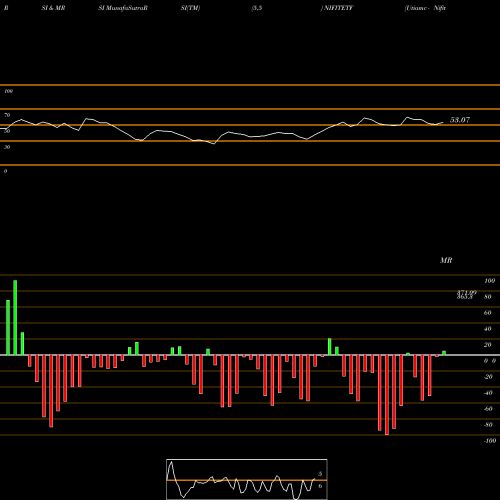Click the end point of the RSI line

point(443,122)
